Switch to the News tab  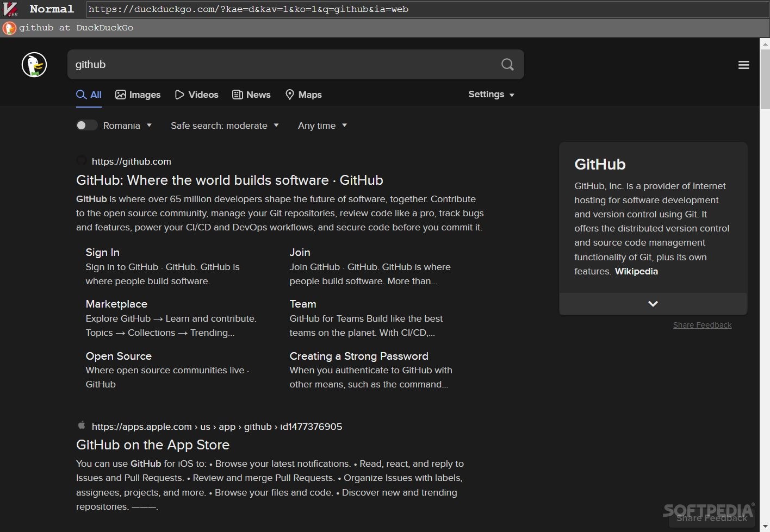(x=251, y=95)
